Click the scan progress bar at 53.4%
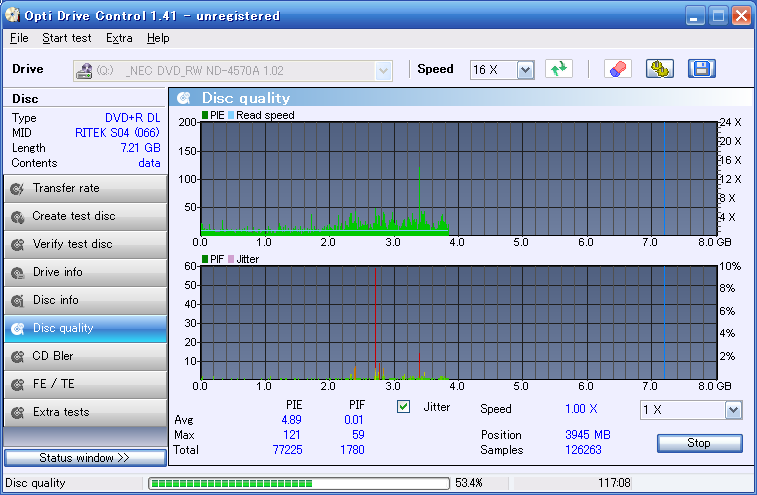This screenshot has height=495, width=757. pyautogui.click(x=299, y=483)
